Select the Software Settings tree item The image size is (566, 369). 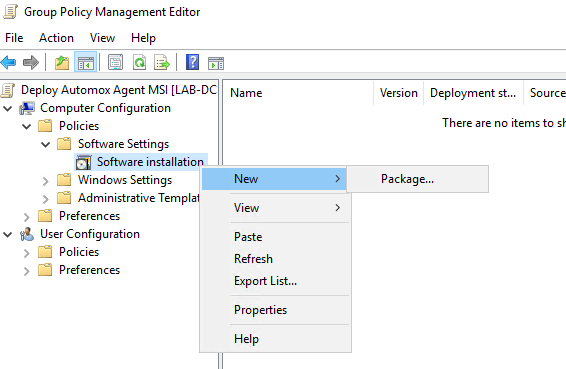pos(123,144)
